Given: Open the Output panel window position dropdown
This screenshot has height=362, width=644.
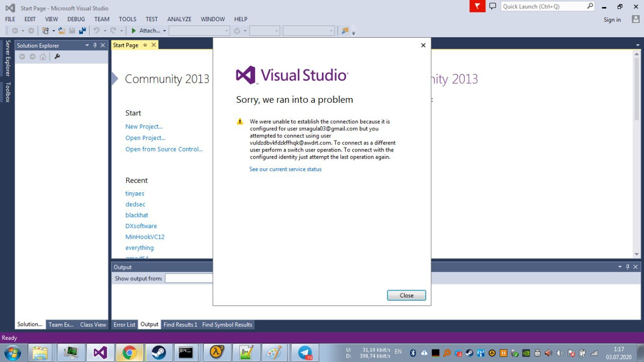Looking at the screenshot, I should 620,267.
